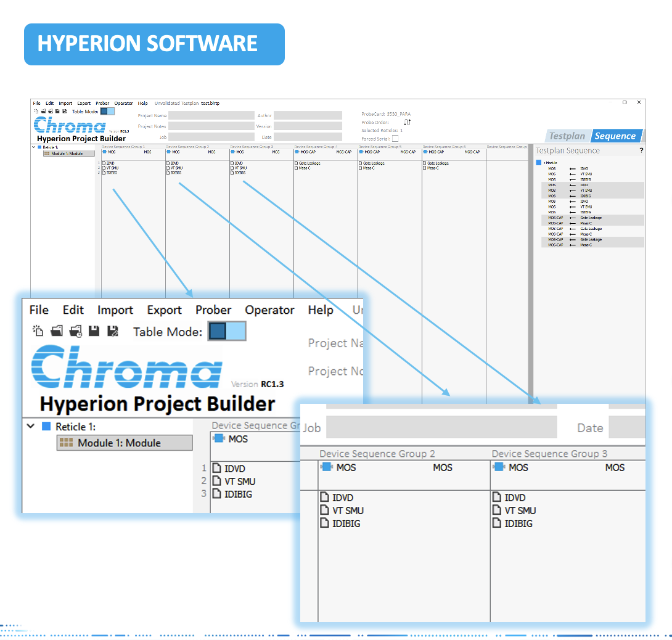Toggle the Table Mode switch in the small main window

tap(107, 112)
